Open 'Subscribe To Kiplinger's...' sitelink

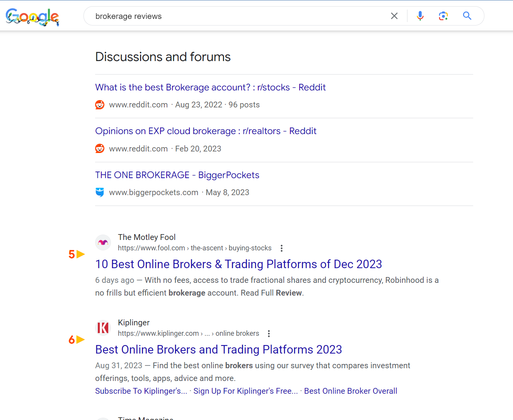[141, 391]
